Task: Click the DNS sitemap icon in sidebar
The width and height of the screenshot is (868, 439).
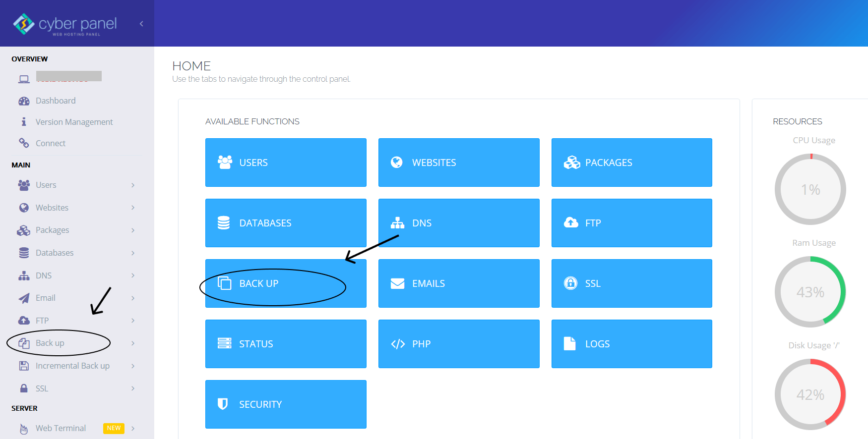Action: 24,275
